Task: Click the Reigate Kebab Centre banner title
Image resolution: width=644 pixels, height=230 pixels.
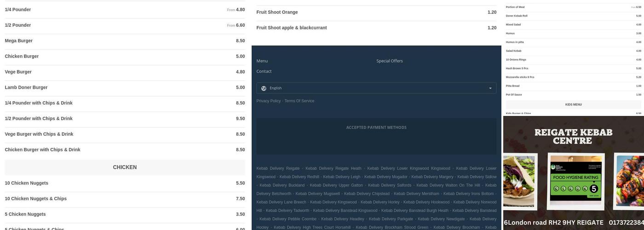Action: tap(573, 137)
